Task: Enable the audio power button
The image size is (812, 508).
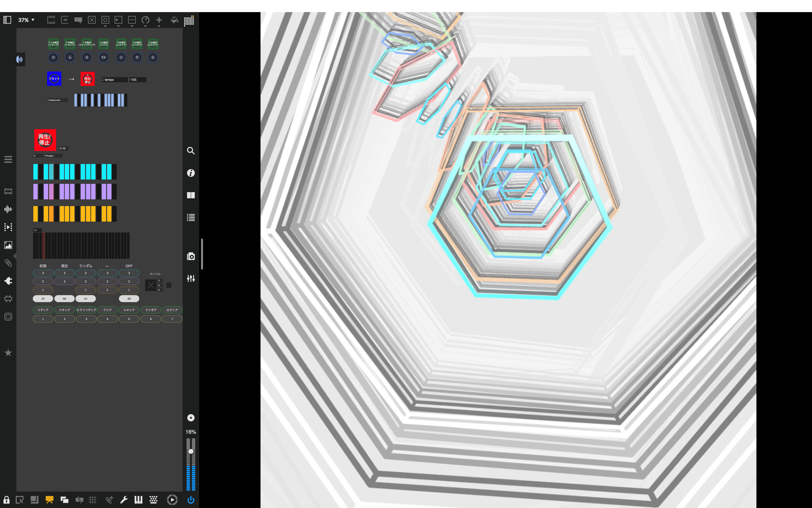Action: click(191, 500)
